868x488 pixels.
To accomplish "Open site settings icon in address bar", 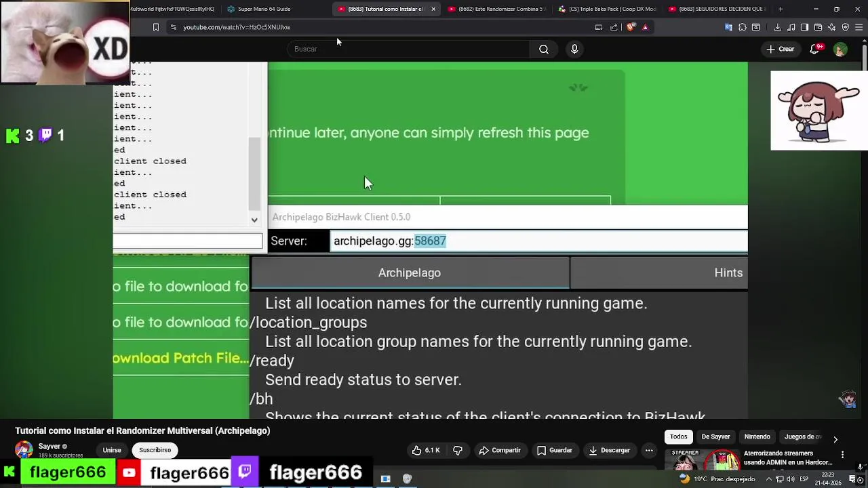I will pyautogui.click(x=174, y=27).
